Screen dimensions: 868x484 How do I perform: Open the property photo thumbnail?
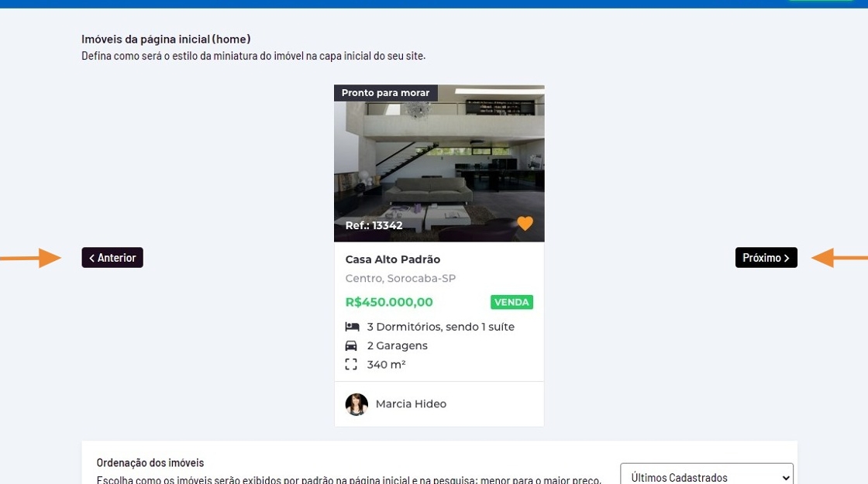tap(439, 163)
